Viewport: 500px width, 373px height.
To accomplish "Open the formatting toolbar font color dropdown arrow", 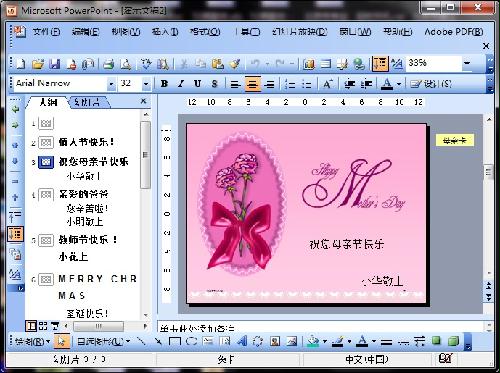I will (x=399, y=84).
